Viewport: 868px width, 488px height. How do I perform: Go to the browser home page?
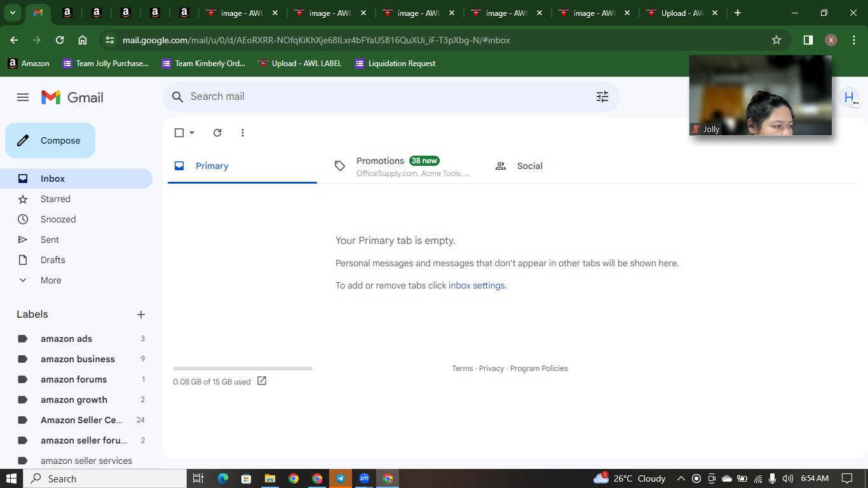click(x=83, y=40)
